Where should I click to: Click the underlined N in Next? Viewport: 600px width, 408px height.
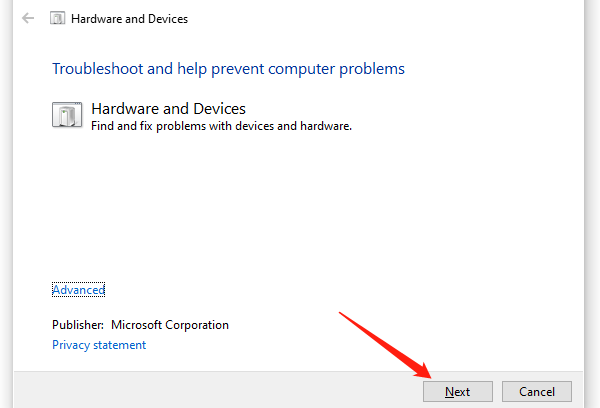450,392
